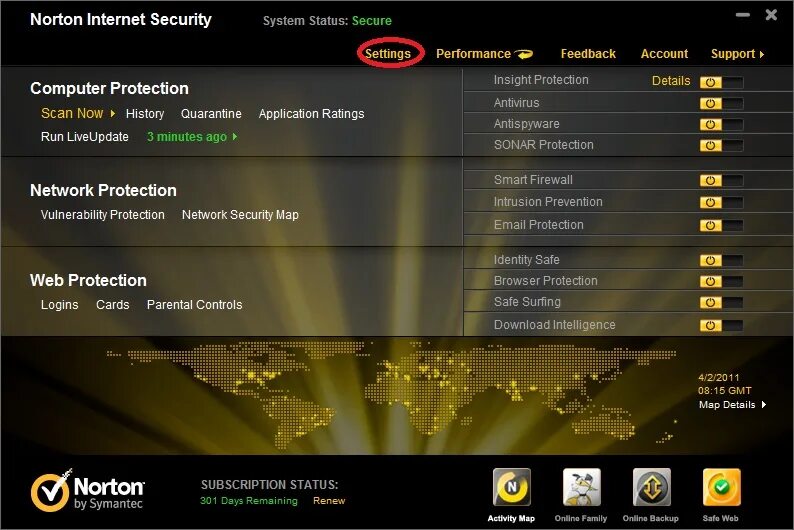Open Cards under Web Protection

(x=112, y=305)
